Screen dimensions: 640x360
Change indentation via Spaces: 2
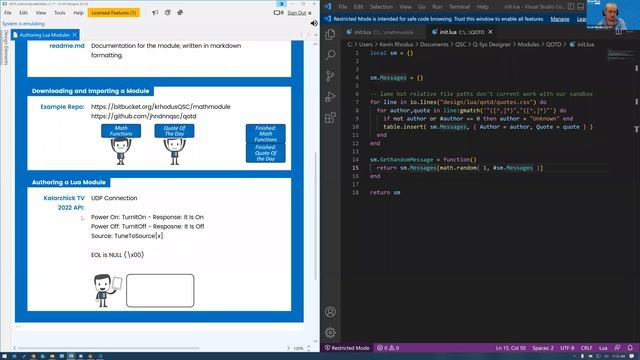point(543,348)
